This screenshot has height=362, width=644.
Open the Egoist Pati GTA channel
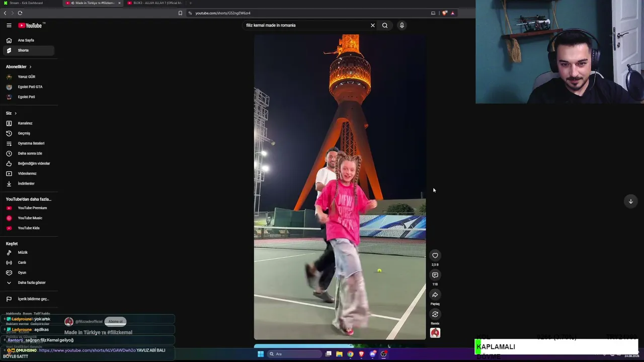click(29, 87)
